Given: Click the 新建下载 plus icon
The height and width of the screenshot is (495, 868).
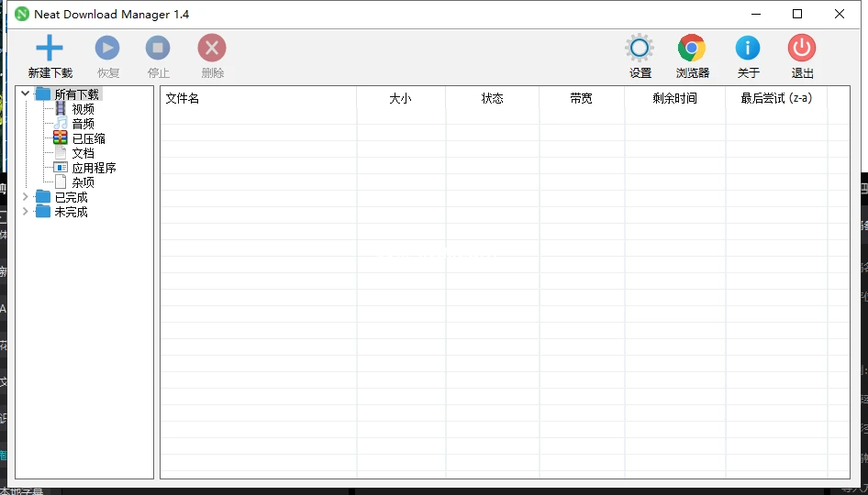Looking at the screenshot, I should coord(50,48).
